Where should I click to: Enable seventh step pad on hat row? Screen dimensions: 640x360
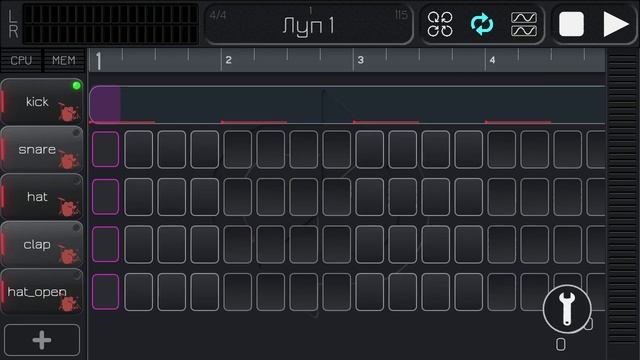303,197
